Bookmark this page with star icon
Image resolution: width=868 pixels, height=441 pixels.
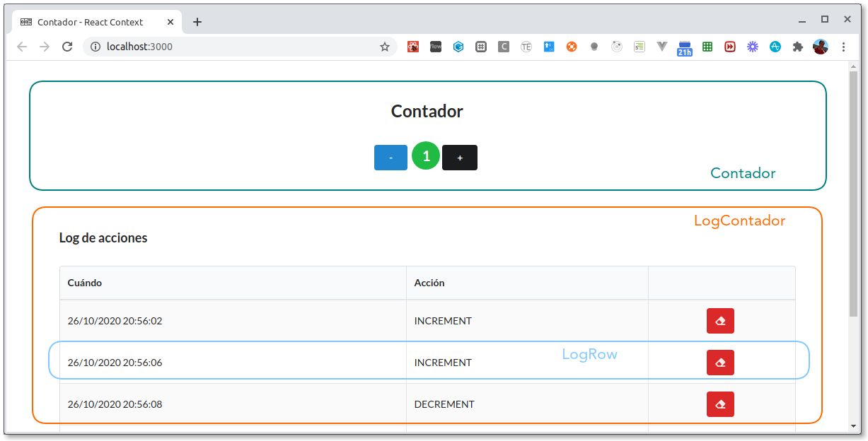click(385, 47)
